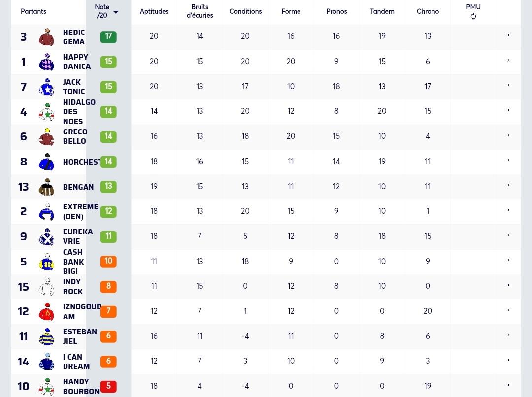Click Bengan's brown striped silk icon
Image resolution: width=532 pixels, height=397 pixels.
point(46,187)
